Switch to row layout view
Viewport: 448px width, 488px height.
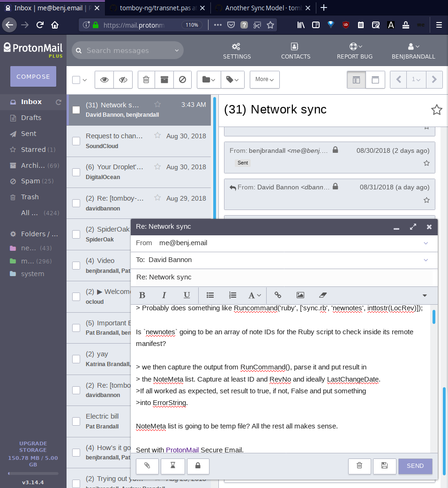pos(375,80)
